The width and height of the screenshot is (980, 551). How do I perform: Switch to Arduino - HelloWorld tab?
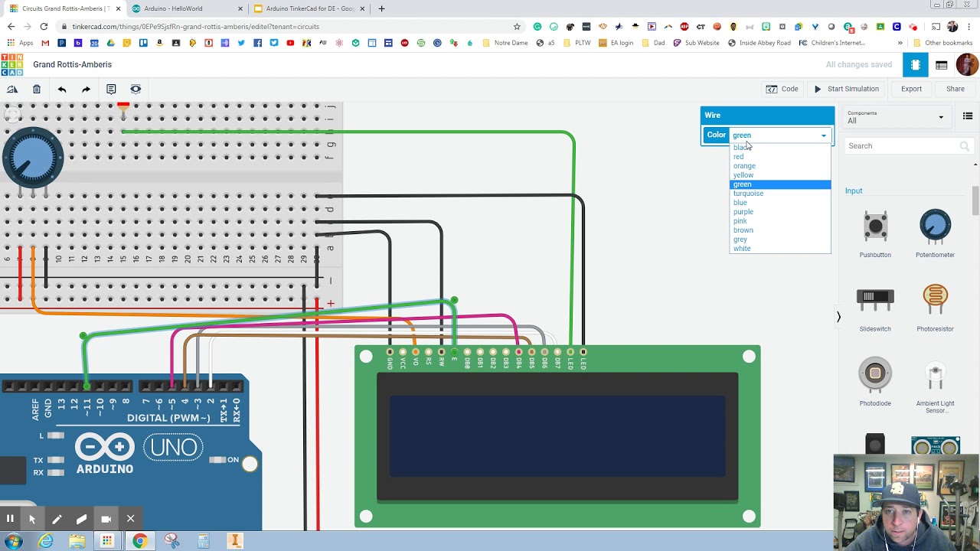pyautogui.click(x=188, y=8)
